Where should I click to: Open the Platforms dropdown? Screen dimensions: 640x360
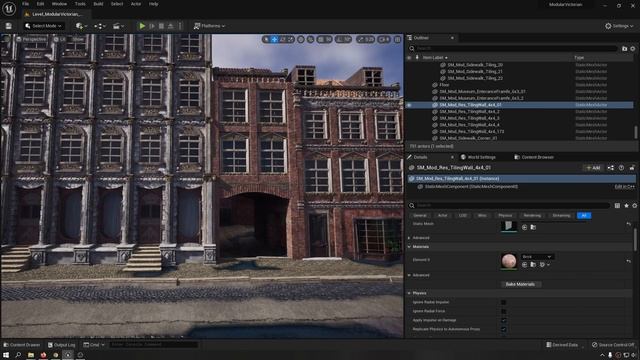point(209,26)
